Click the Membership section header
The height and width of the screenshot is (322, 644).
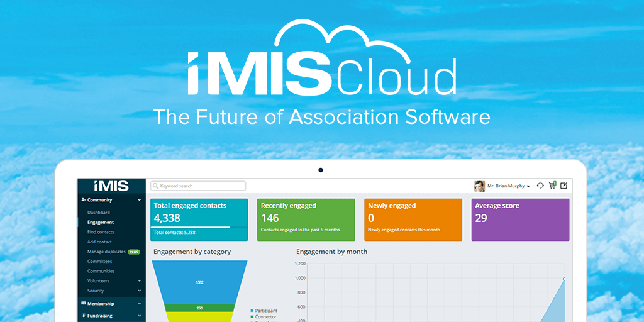pos(111,304)
